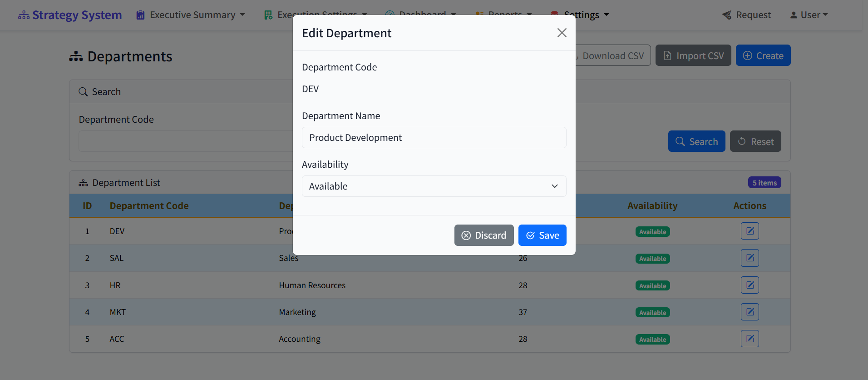Save the department changes
The height and width of the screenshot is (380, 868).
(x=542, y=235)
